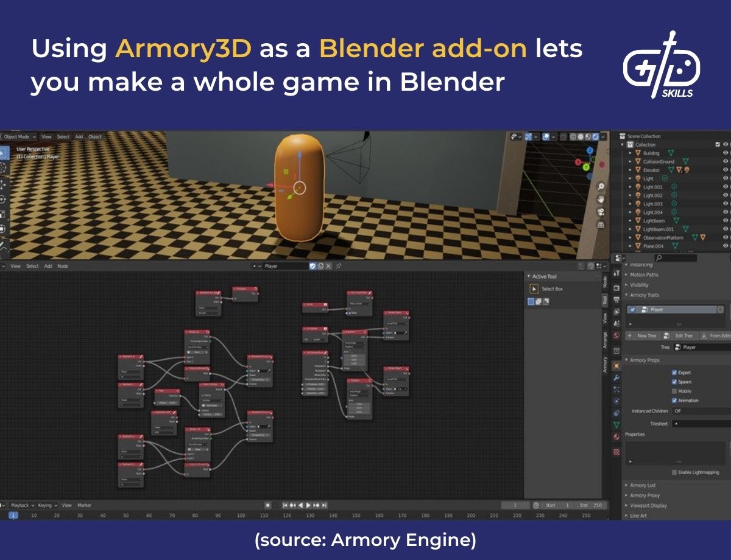The width and height of the screenshot is (731, 560).
Task: Enable the Mobile checkbox in Armory Props
Action: point(674,391)
